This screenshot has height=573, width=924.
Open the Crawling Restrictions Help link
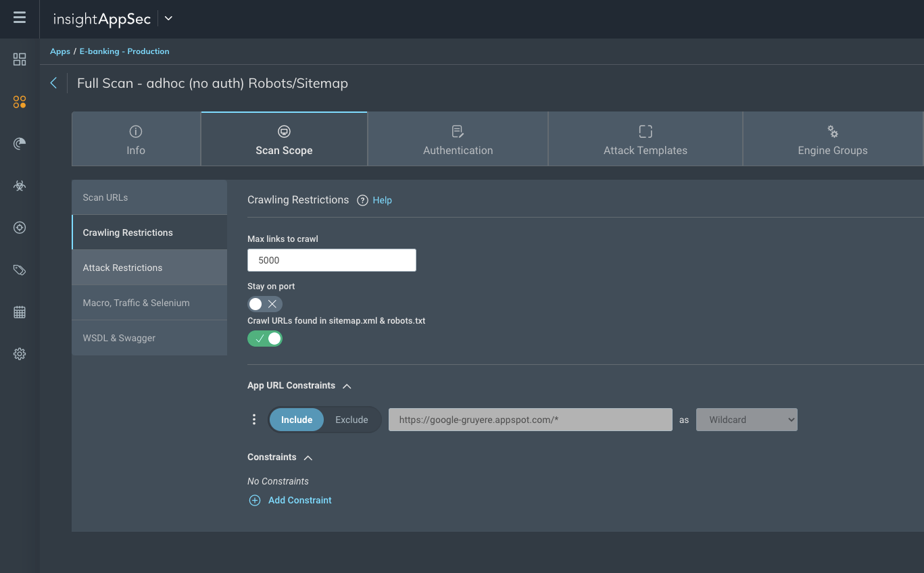point(382,201)
